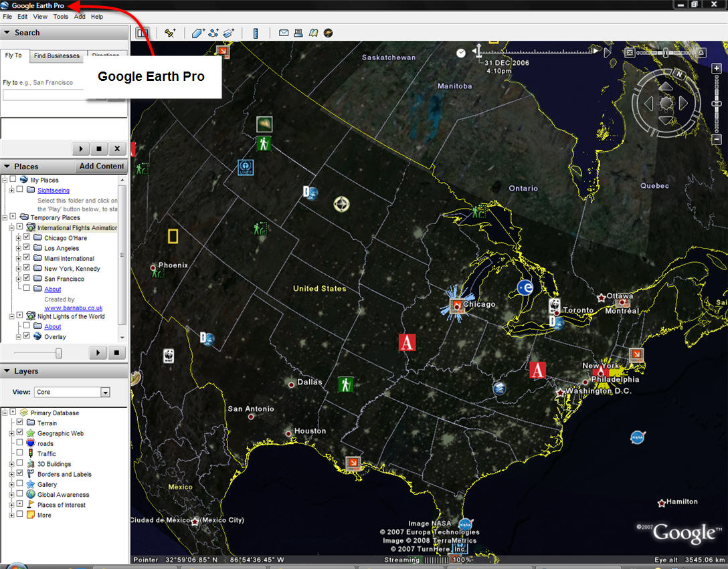Screen dimensions: 728x569
Task: Open the Edit menu
Action: point(22,17)
